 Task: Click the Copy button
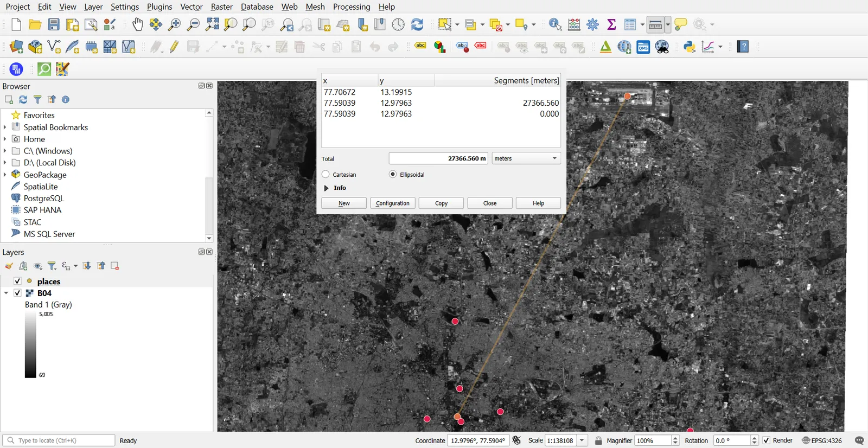pos(441,203)
